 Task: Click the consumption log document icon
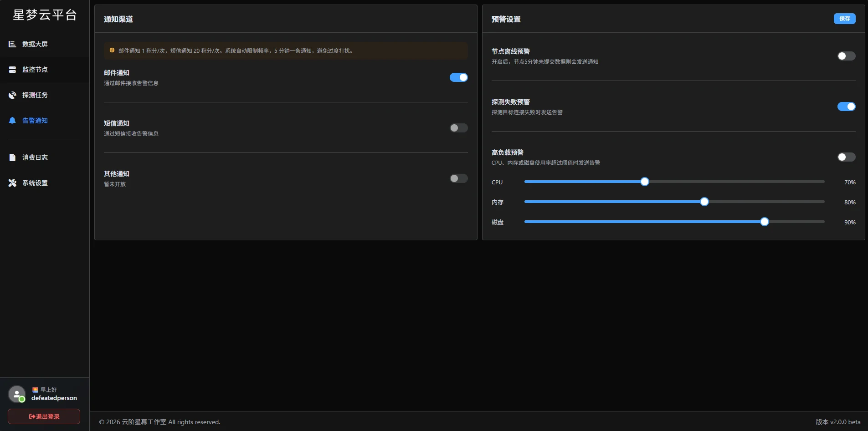click(x=12, y=157)
